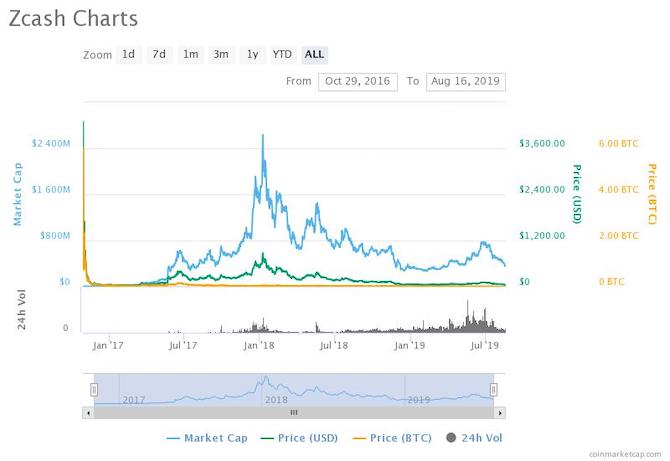
Task: Click the Market Cap vertical axis title
Action: pos(18,194)
